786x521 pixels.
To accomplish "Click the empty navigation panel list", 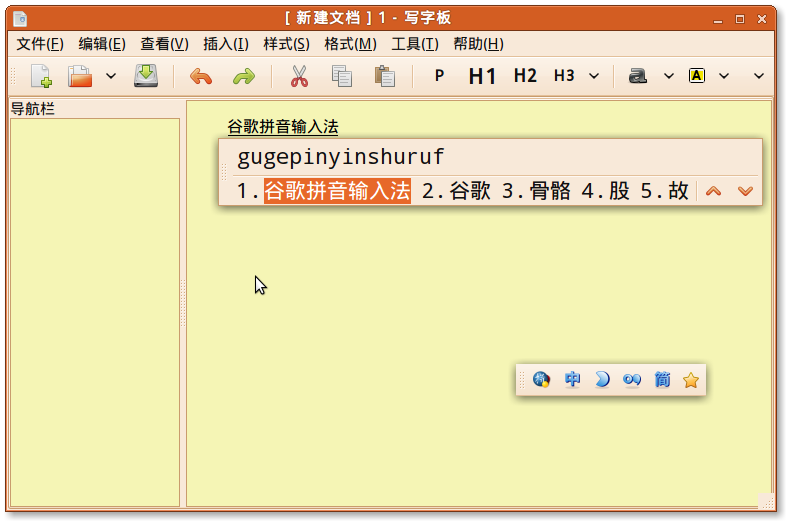I will pyautogui.click(x=95, y=312).
